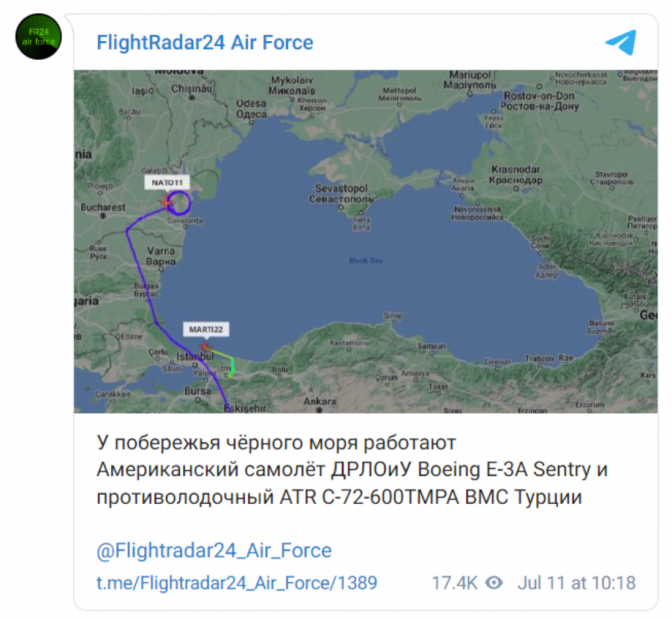Click the Black Sea label on map
672x618 pixels.
366,260
